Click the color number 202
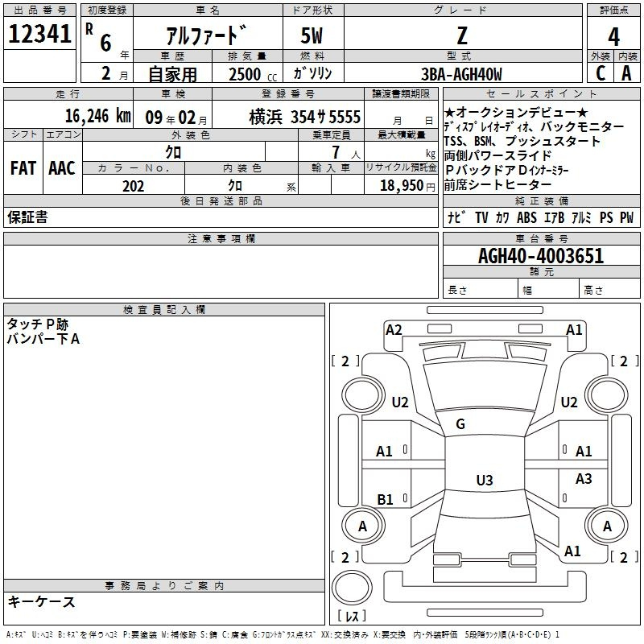The height and width of the screenshot is (644, 644). point(134,186)
